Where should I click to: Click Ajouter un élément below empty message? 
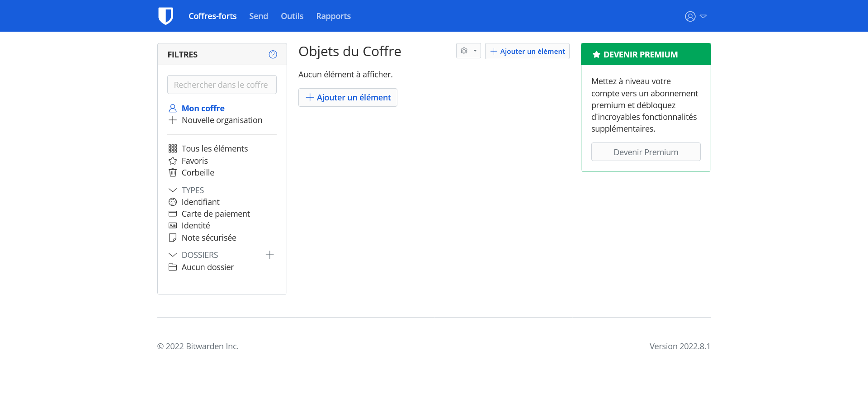(x=348, y=97)
